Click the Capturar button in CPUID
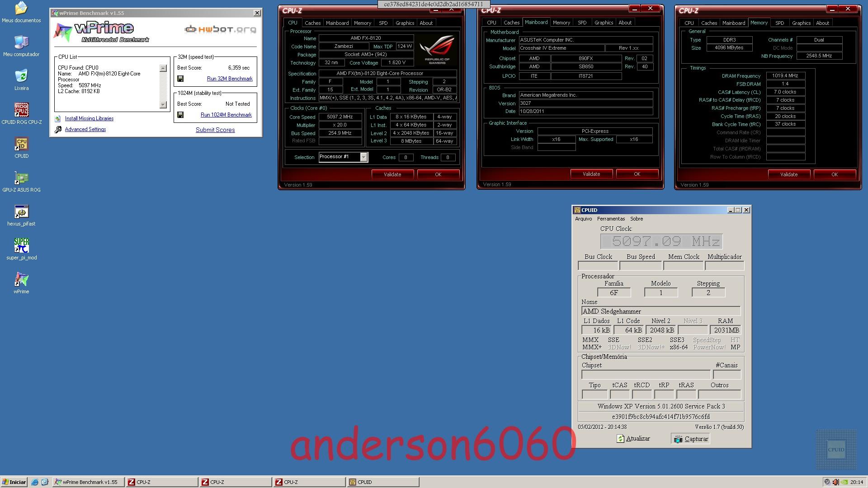Viewport: 868px width, 488px height. [690, 439]
